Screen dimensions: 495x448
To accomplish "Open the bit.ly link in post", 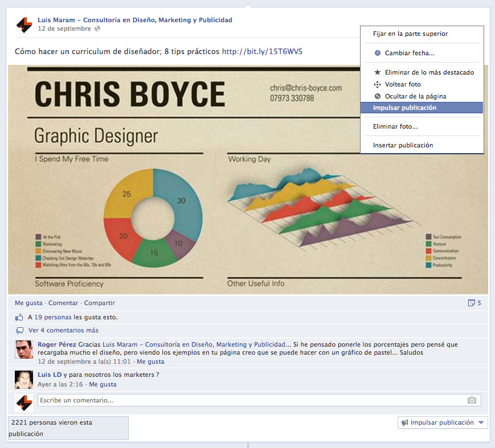I will (x=262, y=51).
